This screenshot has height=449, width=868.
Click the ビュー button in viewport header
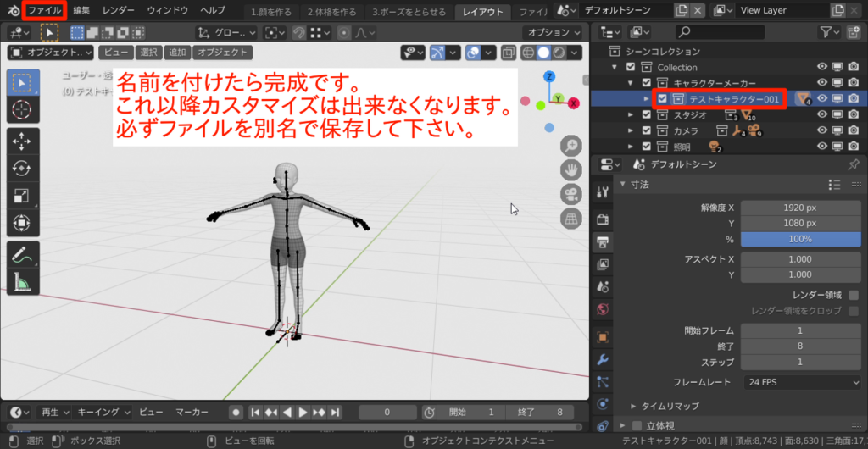pyautogui.click(x=116, y=53)
